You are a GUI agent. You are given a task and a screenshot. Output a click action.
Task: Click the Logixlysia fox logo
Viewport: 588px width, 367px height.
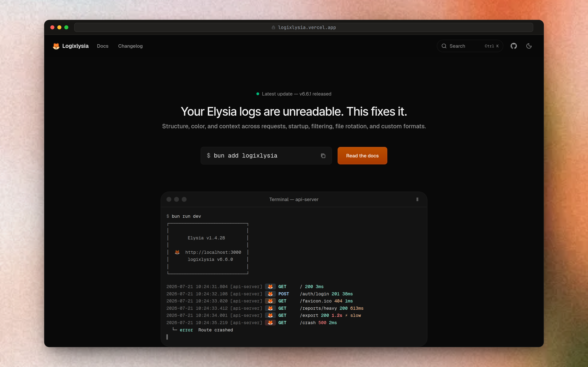coord(56,46)
